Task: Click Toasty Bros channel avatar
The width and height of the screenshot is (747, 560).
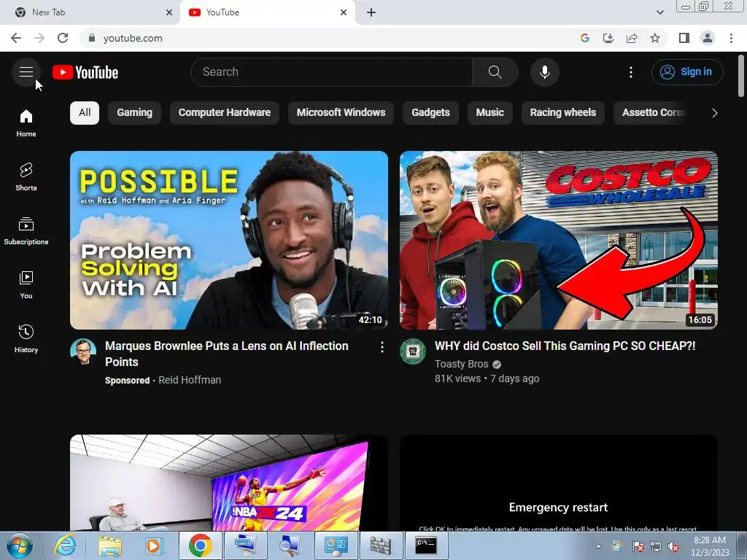Action: 413,352
